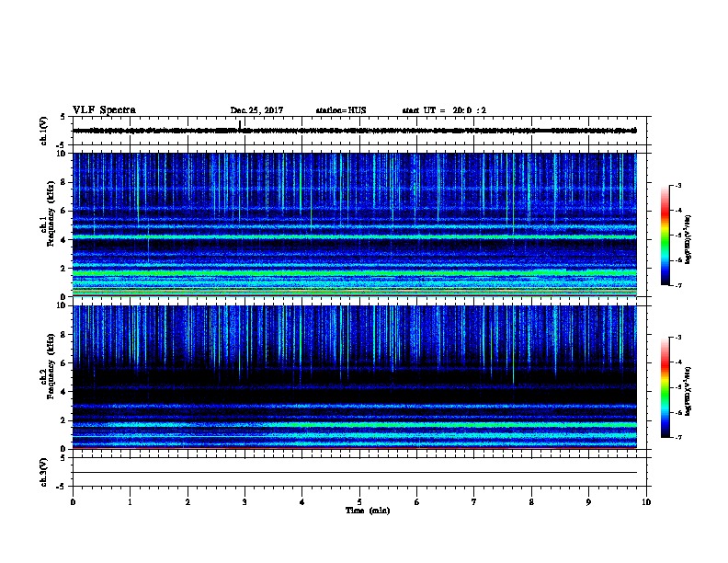This screenshot has width=728, height=563.
Task: Click time axis tick label "9"
Action: 588,502
